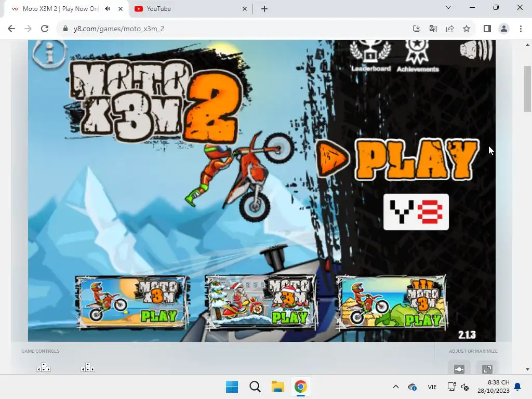The image size is (532, 399).
Task: Open Windows taskbar Search
Action: [x=255, y=387]
